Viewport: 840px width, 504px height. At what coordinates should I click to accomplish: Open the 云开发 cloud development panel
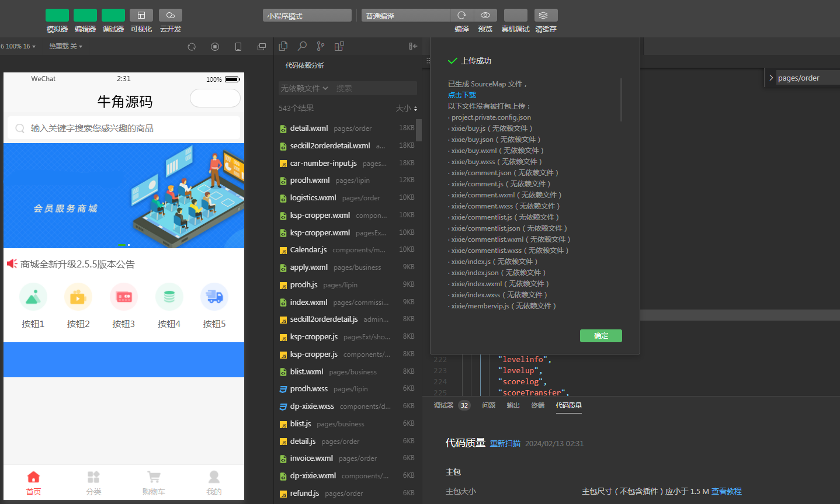pyautogui.click(x=171, y=15)
